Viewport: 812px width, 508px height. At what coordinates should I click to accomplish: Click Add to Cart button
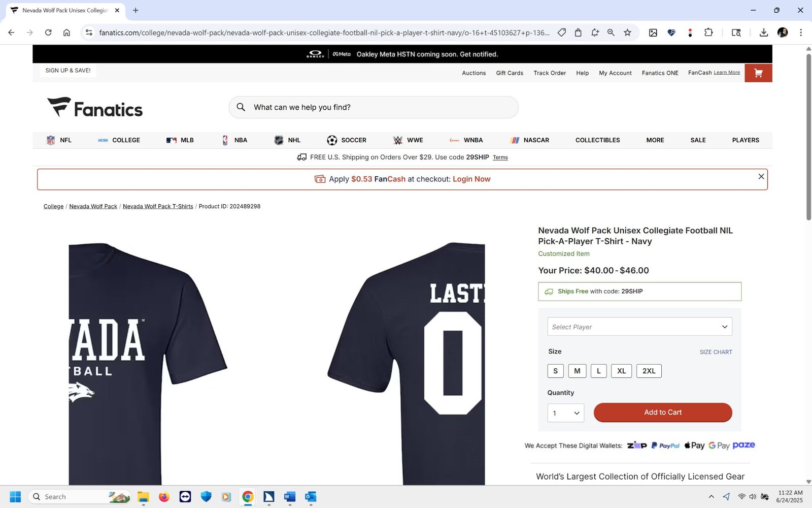(x=663, y=412)
